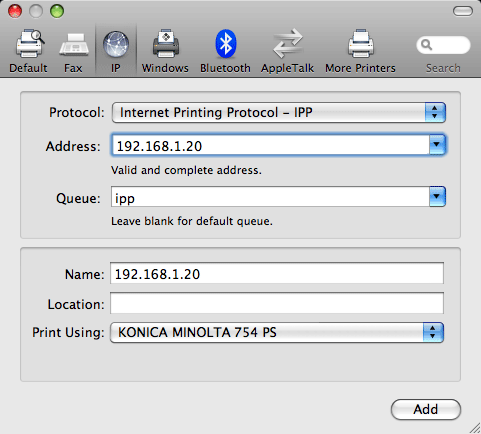Click the toolbar toggle pill button
The height and width of the screenshot is (434, 481).
click(463, 11)
